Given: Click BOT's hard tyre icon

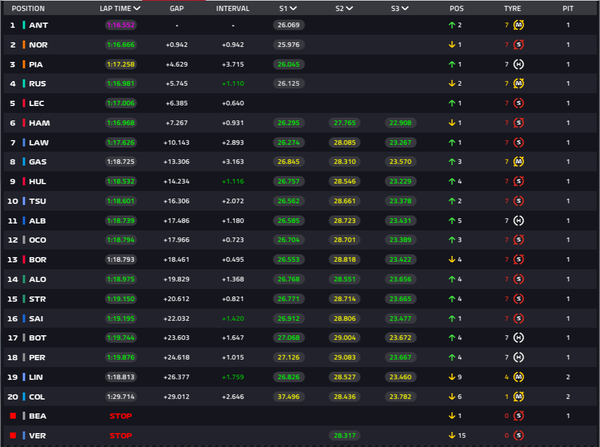Looking at the screenshot, I should [518, 338].
